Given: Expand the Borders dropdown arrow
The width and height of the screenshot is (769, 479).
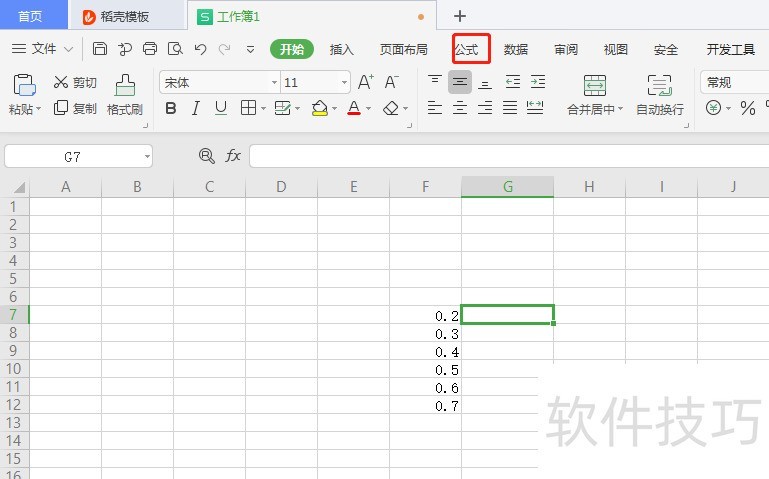Looking at the screenshot, I should pos(263,108).
